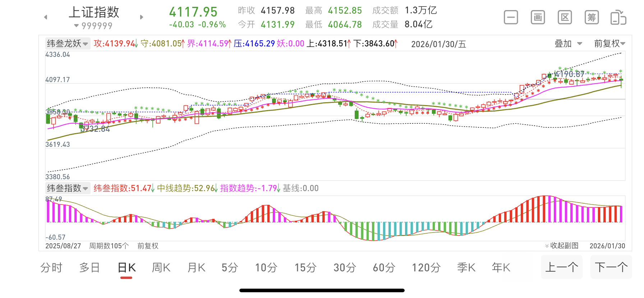This screenshot has width=644, height=298.
Task: Open the 筹 chip distribution icon
Action: (592, 17)
